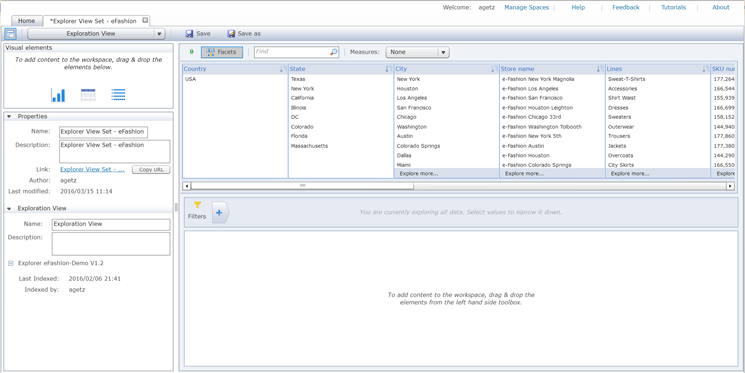Screen dimensions: 745x373
Task: Sort the Store name facet arrow icon
Action: coord(599,69)
